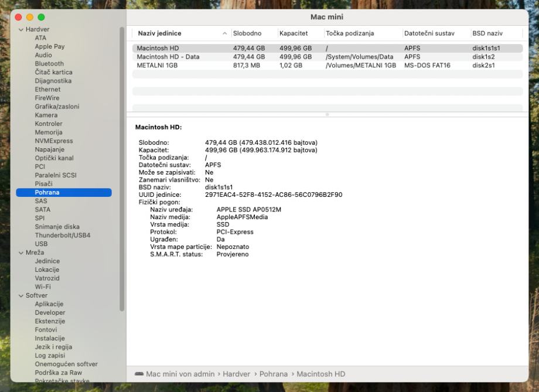Click the sort arrow in Naziv jedinice header
The height and width of the screenshot is (392, 539).
pyautogui.click(x=225, y=33)
